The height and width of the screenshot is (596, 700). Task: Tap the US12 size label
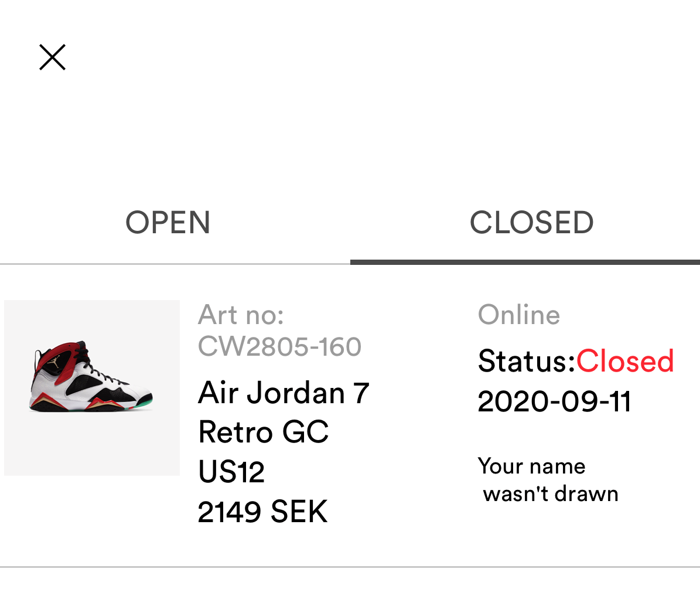click(231, 472)
